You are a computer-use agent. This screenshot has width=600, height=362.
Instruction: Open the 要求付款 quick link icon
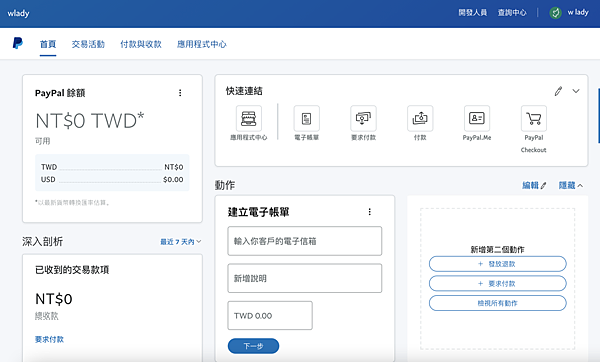tap(364, 118)
